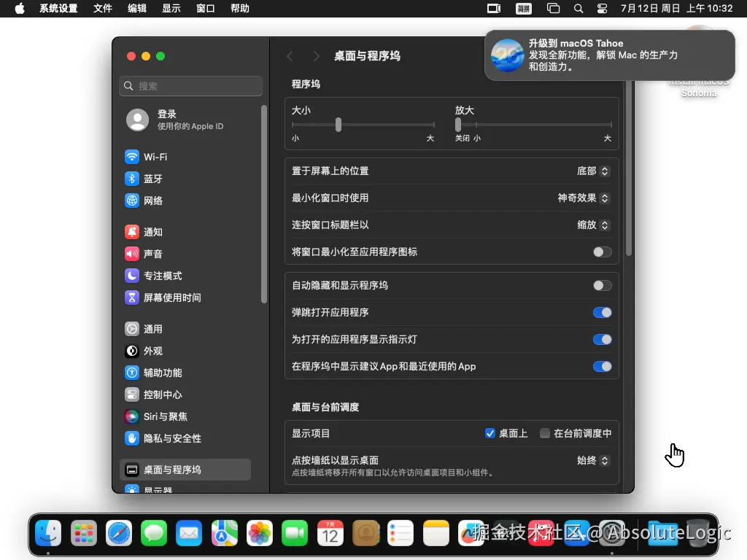This screenshot has width=747, height=560.
Task: Open Calendar from the Dock
Action: [330, 533]
